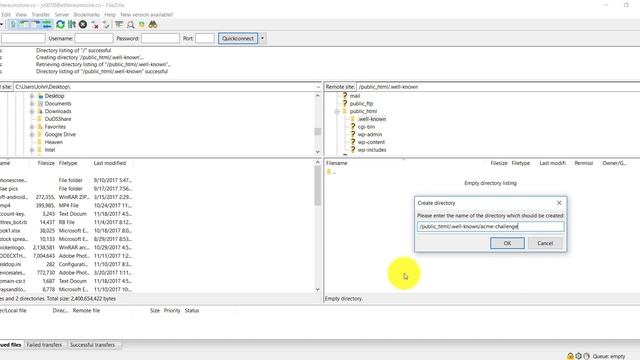Click Cancel in Create directory dialog
The height and width of the screenshot is (360, 640).
click(x=545, y=243)
